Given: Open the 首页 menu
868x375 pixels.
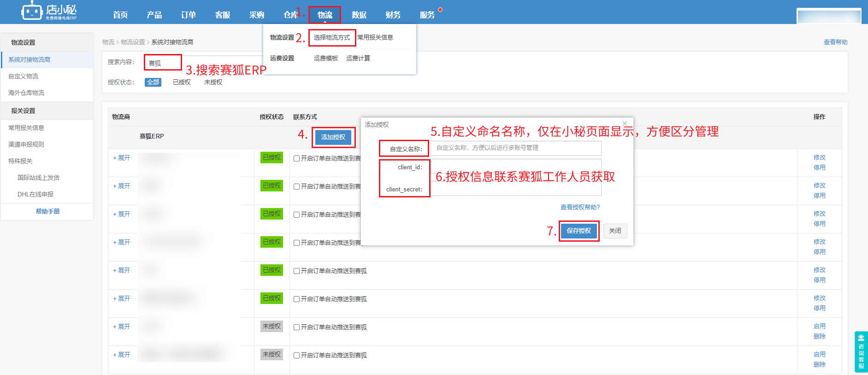Looking at the screenshot, I should [x=120, y=15].
